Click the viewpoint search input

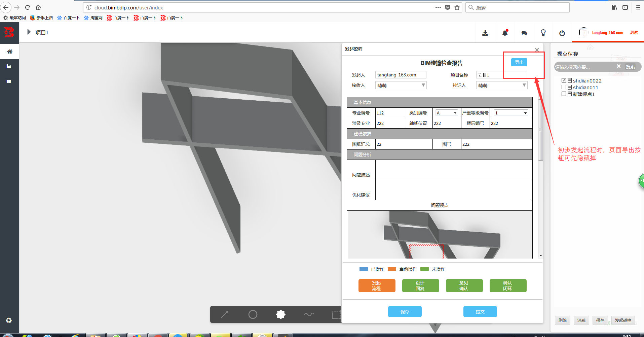[x=585, y=67]
